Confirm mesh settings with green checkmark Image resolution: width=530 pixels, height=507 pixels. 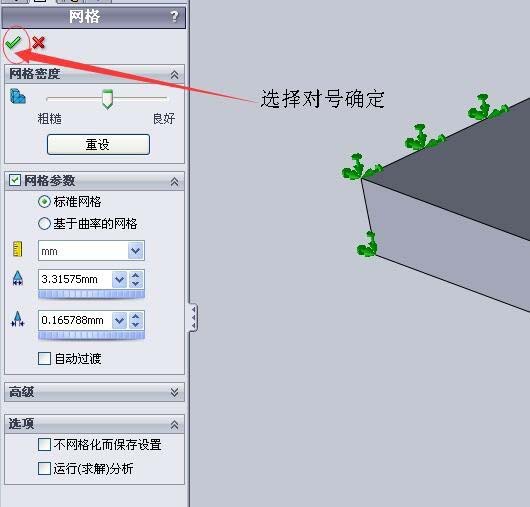[x=13, y=43]
